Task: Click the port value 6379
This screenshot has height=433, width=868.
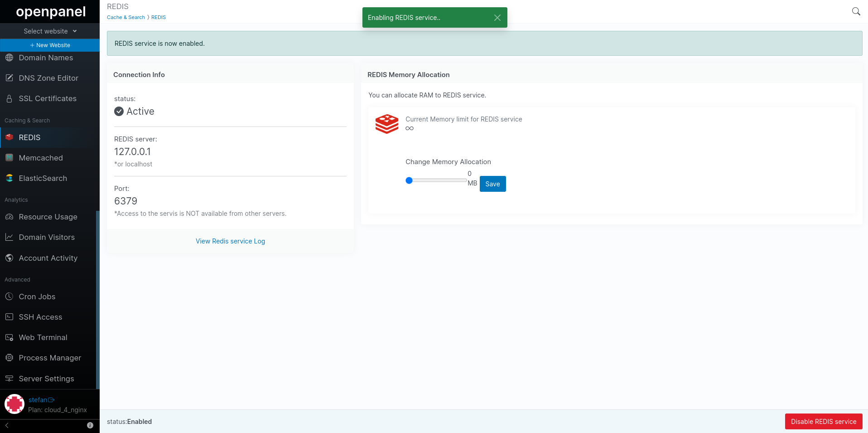Action: click(x=125, y=201)
